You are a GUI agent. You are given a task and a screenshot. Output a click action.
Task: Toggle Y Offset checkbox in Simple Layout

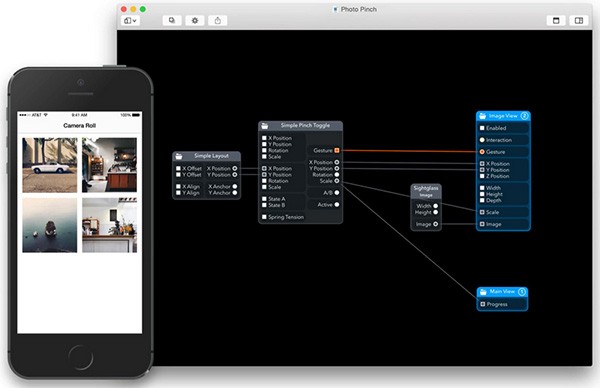click(x=178, y=174)
